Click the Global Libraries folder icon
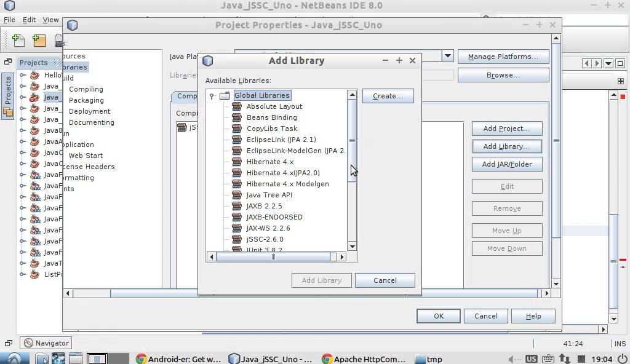The image size is (630, 364). pos(225,96)
